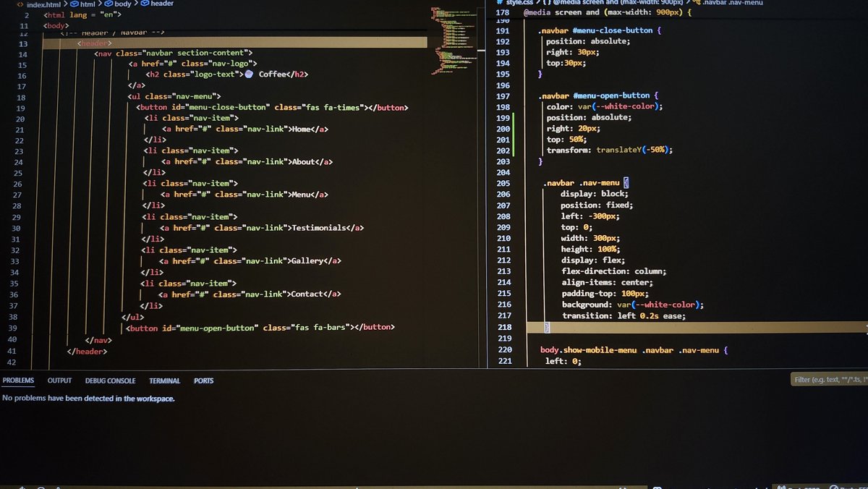Click the closing '</nav>' tag line
The height and width of the screenshot is (489, 868).
coord(98,340)
